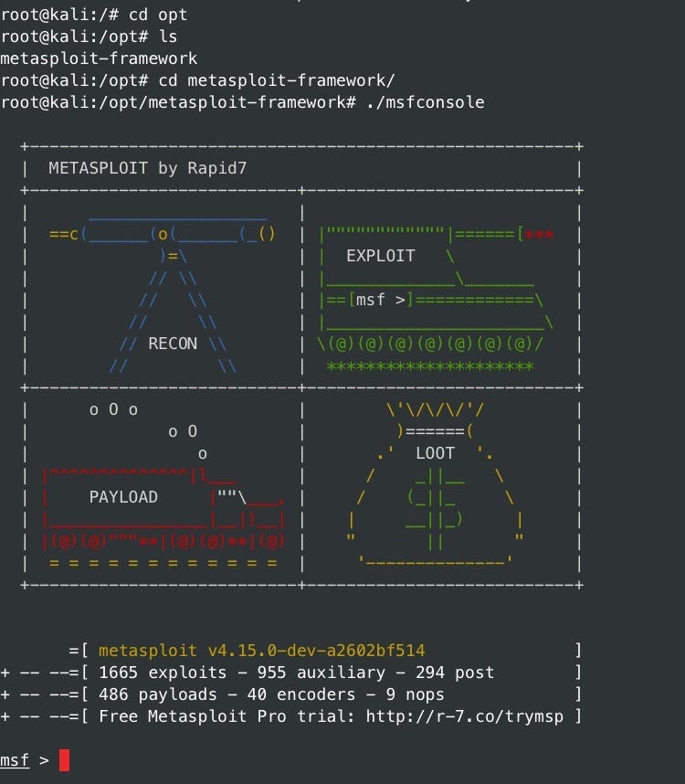Click the '[msf >]' text in the tank art
The image size is (685, 784).
tap(380, 300)
